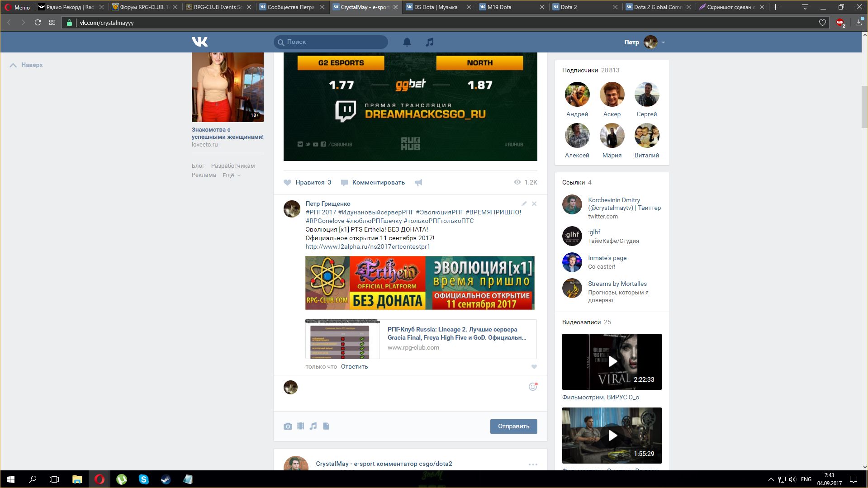Image resolution: width=868 pixels, height=488 pixels.
Task: Attach a video with the film icon
Action: pyautogui.click(x=300, y=426)
